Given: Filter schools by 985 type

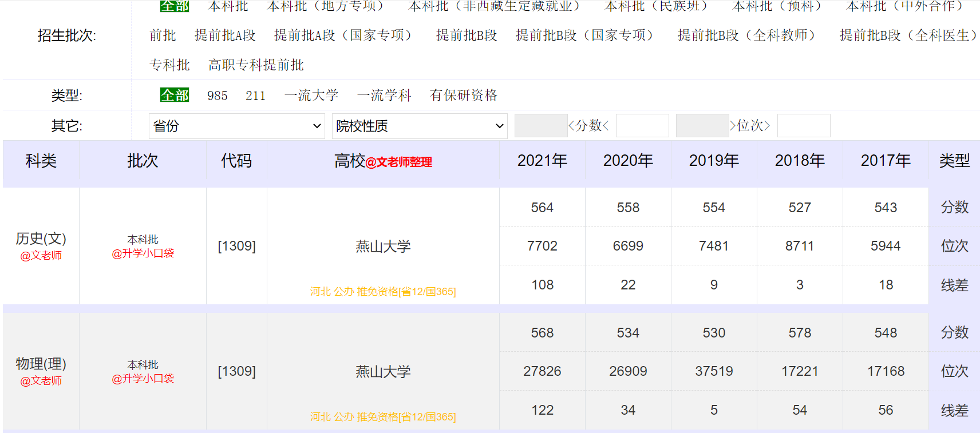Looking at the screenshot, I should [218, 96].
